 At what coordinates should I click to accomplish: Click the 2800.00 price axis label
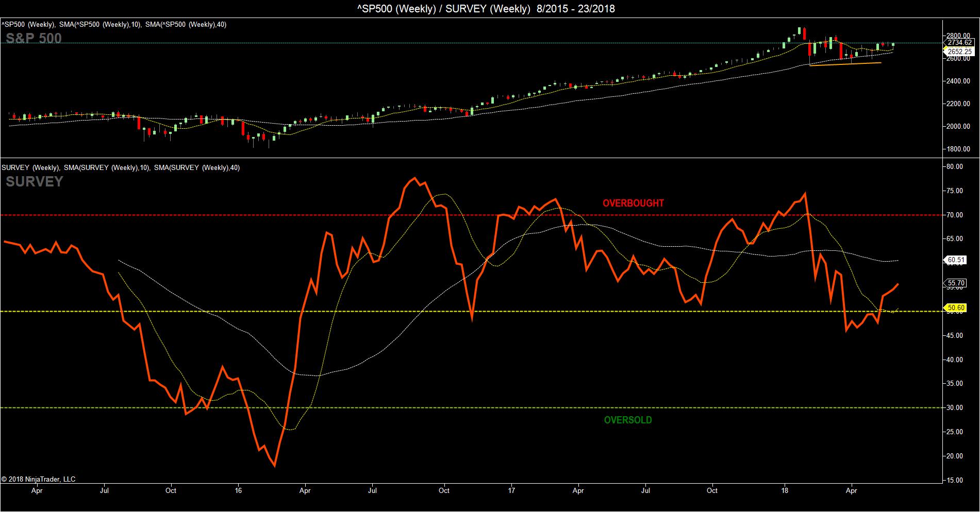(959, 35)
